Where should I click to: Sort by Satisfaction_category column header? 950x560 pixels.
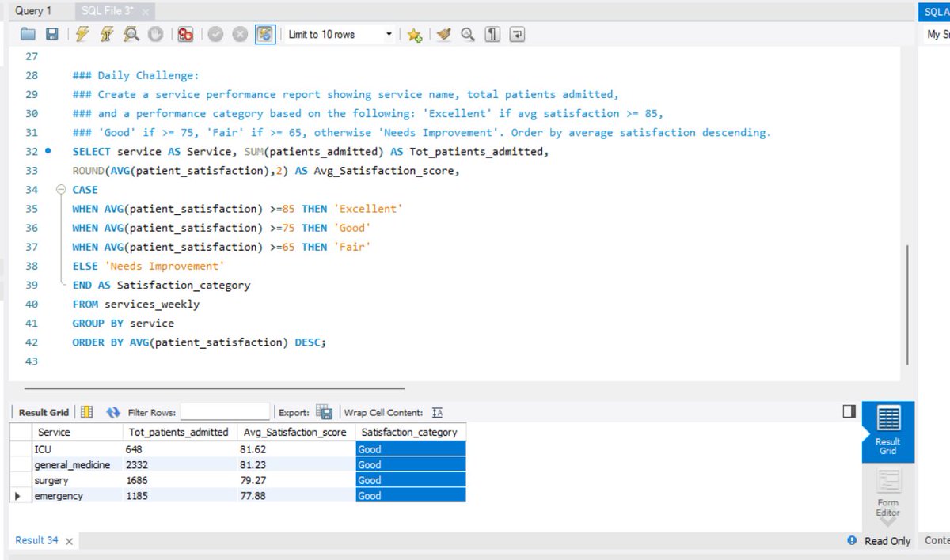pos(410,432)
